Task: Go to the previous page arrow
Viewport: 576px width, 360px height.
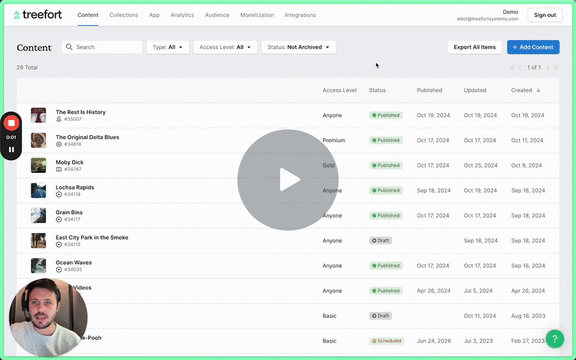Action: click(x=520, y=67)
